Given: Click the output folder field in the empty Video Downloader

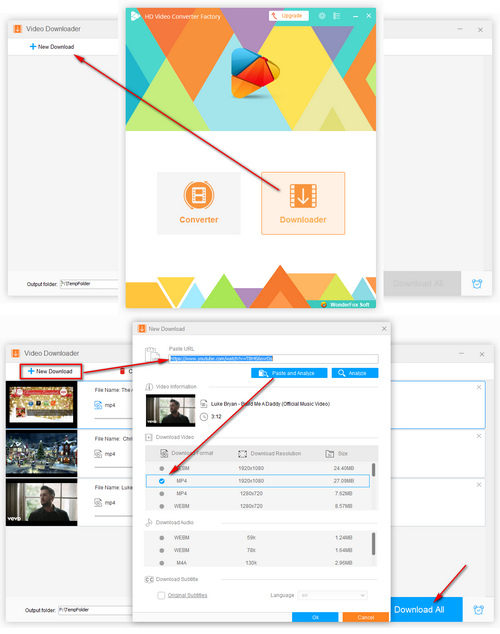Looking at the screenshot, I should 89,284.
